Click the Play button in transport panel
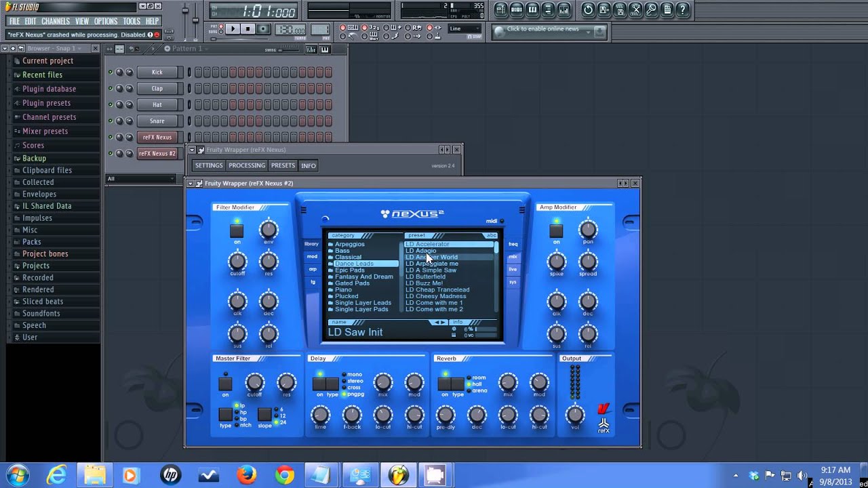This screenshot has height=488, width=868. [233, 29]
